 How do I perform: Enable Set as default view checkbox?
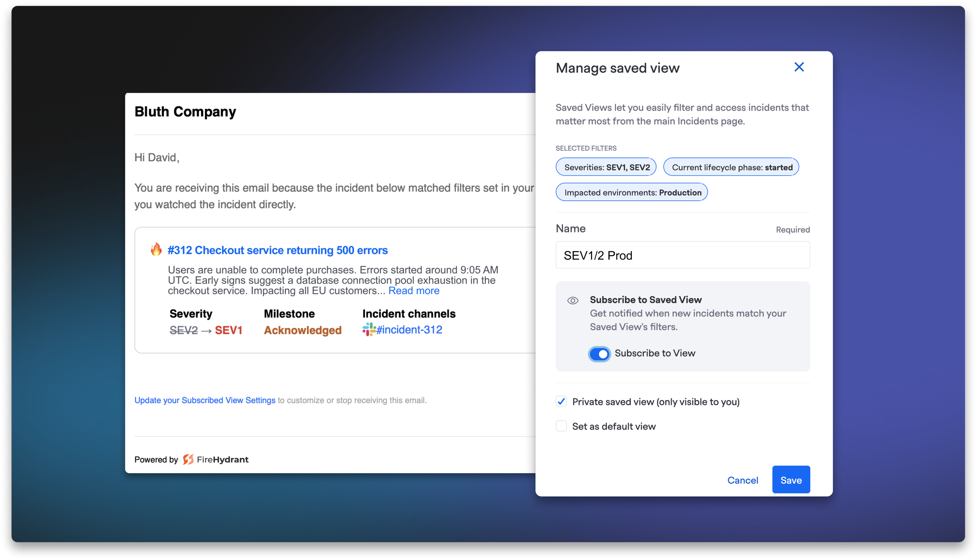[x=561, y=426]
